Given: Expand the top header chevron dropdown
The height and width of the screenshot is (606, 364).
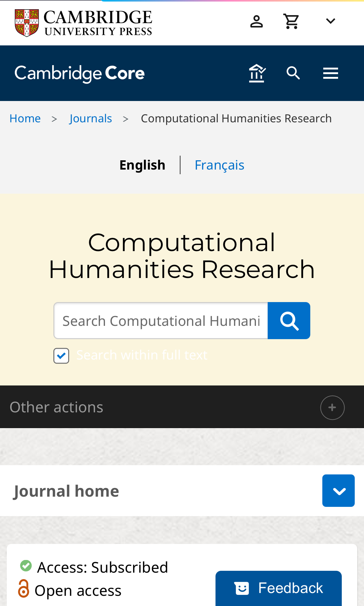Looking at the screenshot, I should pyautogui.click(x=330, y=21).
